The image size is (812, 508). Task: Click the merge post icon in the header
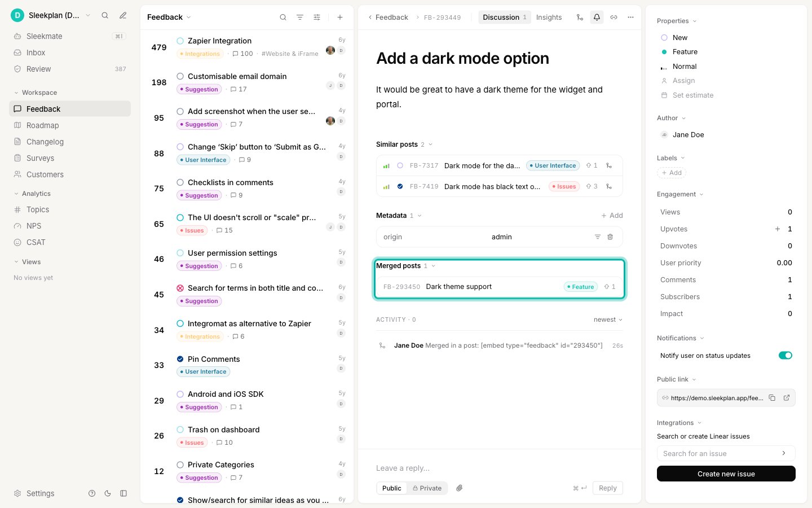pyautogui.click(x=580, y=17)
